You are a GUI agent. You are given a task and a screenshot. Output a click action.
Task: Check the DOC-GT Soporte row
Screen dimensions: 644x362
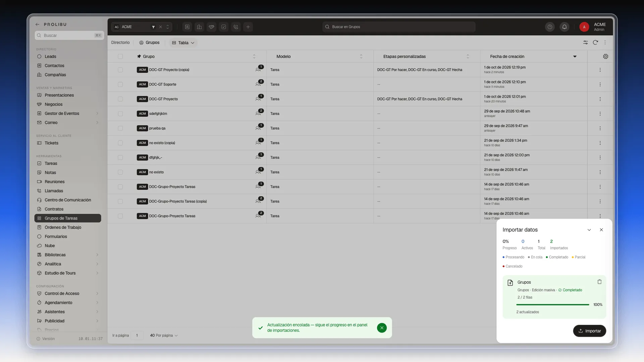120,84
